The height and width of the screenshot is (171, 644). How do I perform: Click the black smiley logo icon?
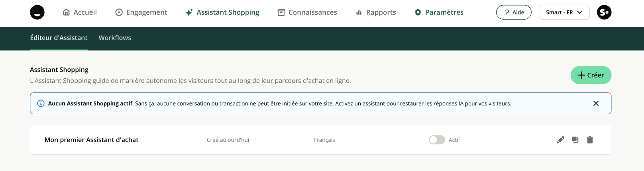pyautogui.click(x=37, y=12)
